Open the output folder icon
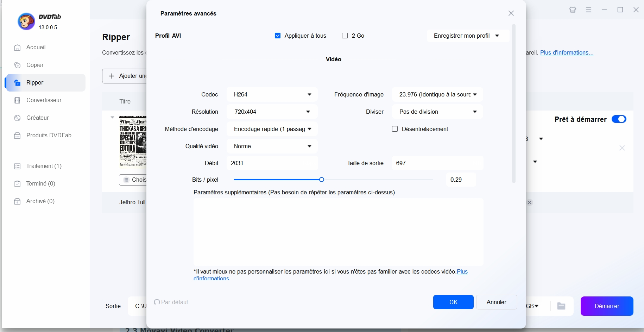Screen dimensions: 644x332 [561, 306]
